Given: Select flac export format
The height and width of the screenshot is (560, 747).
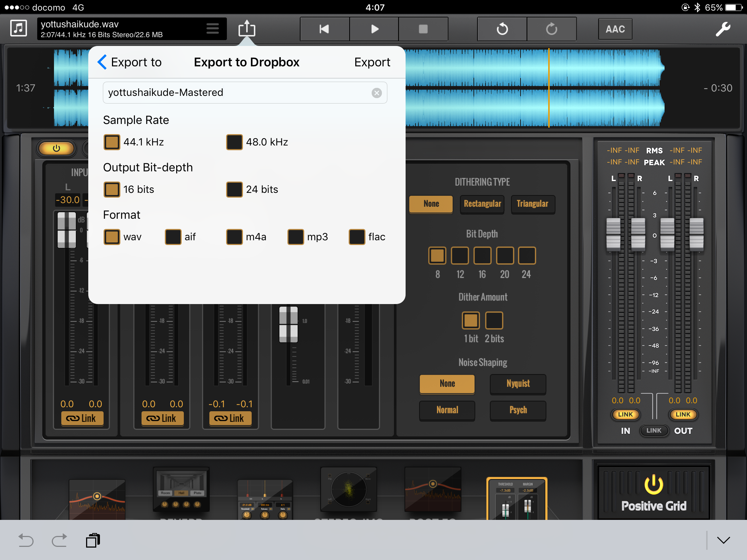Looking at the screenshot, I should pyautogui.click(x=357, y=237).
